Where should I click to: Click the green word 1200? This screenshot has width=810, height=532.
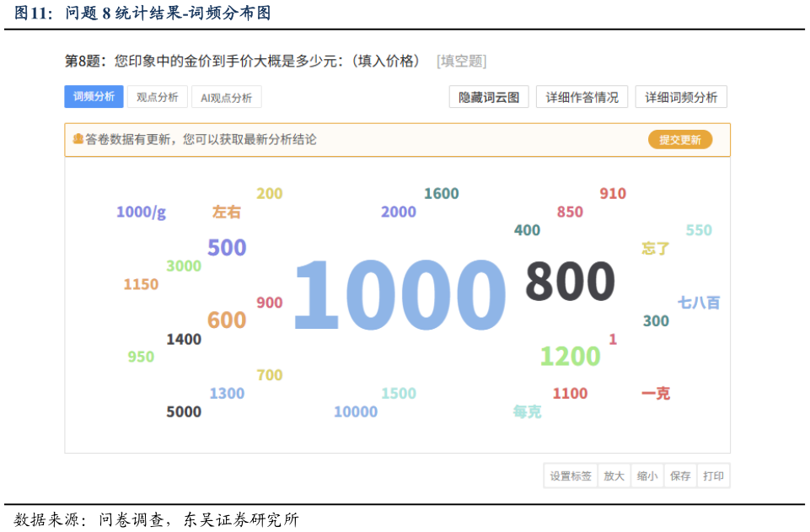click(570, 356)
